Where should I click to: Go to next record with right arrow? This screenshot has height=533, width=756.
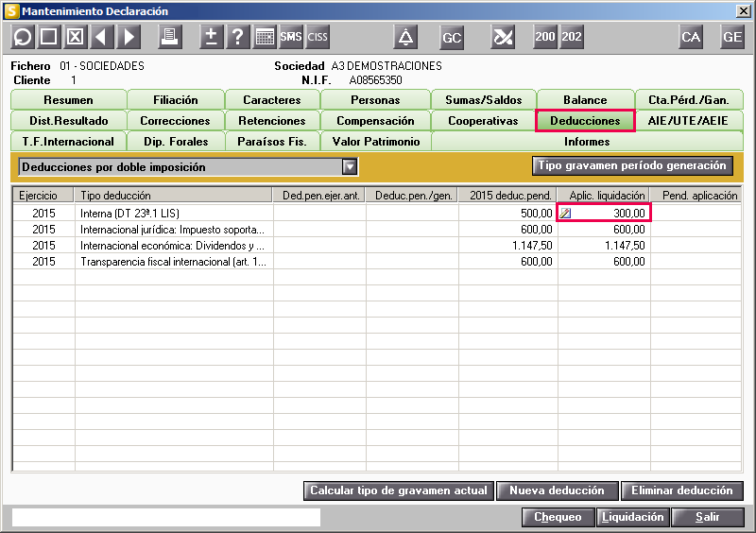click(x=129, y=37)
